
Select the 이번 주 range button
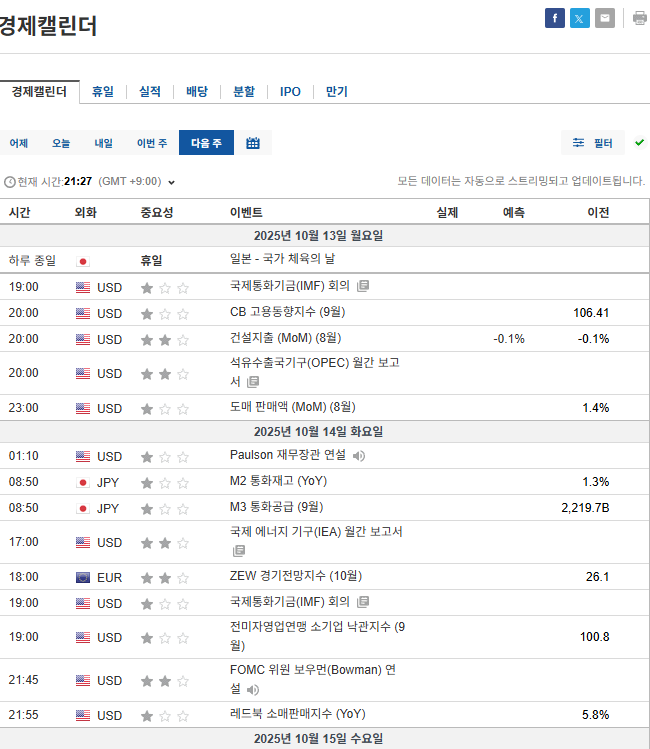point(152,143)
